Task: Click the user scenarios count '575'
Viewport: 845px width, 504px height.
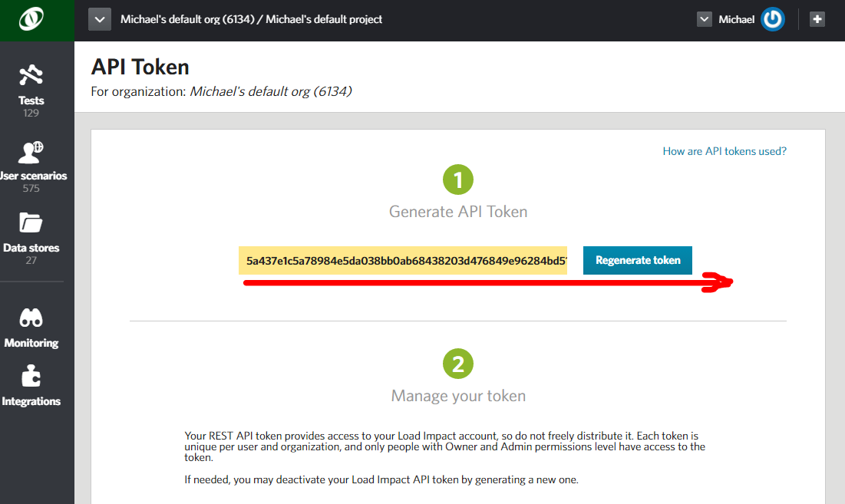Action: (31, 189)
